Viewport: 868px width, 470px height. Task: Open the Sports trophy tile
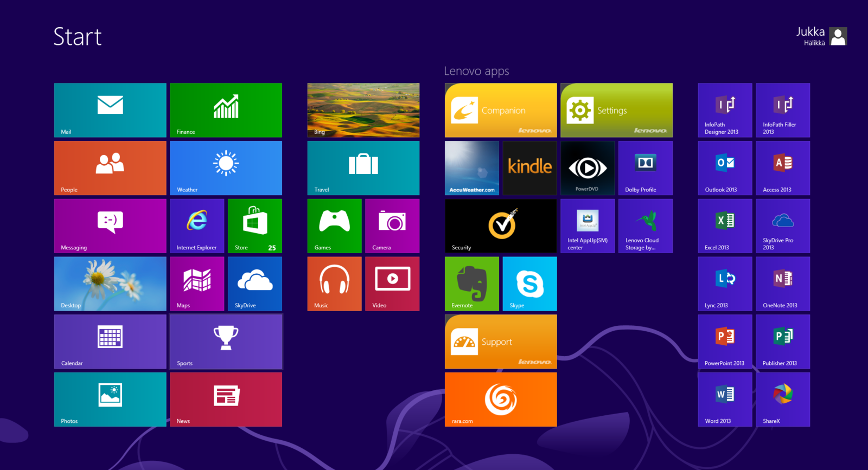[226, 342]
